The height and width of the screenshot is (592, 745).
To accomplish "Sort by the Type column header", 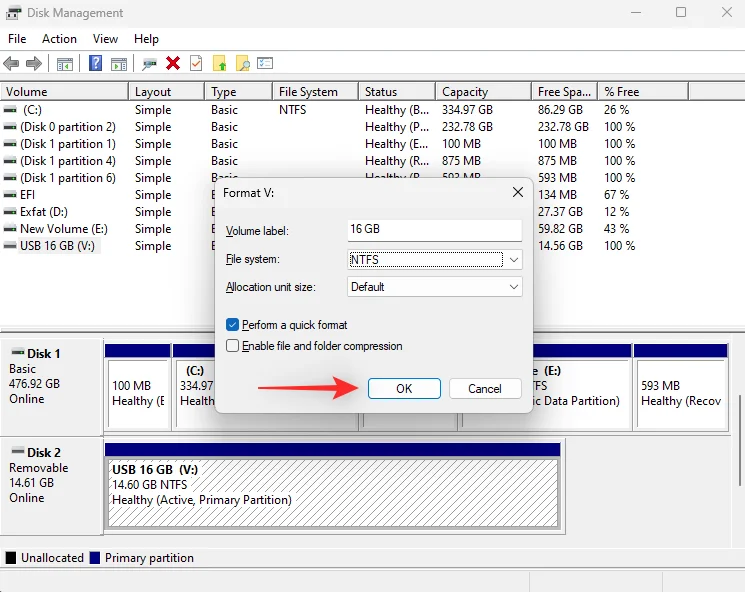I will [x=239, y=92].
